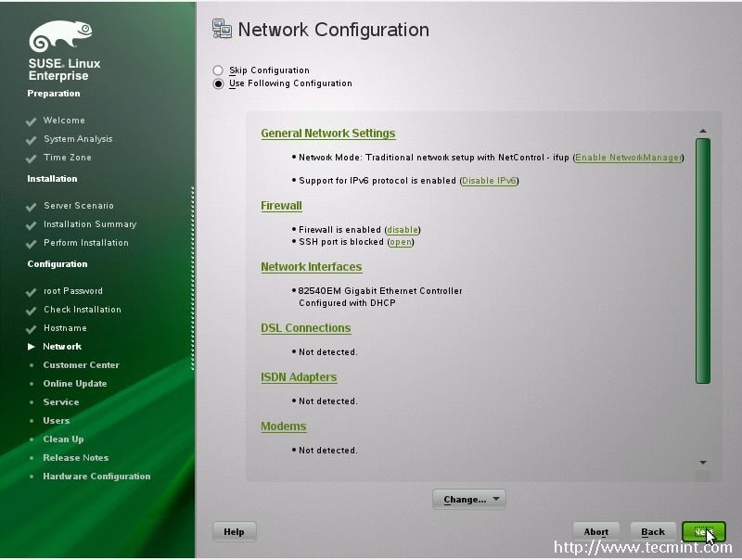742x560 pixels.
Task: Click the arrow icon beside Network step
Action: 32,347
